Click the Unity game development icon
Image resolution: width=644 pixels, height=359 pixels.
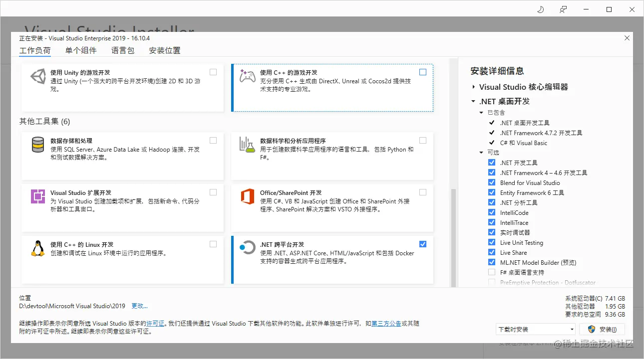click(38, 77)
